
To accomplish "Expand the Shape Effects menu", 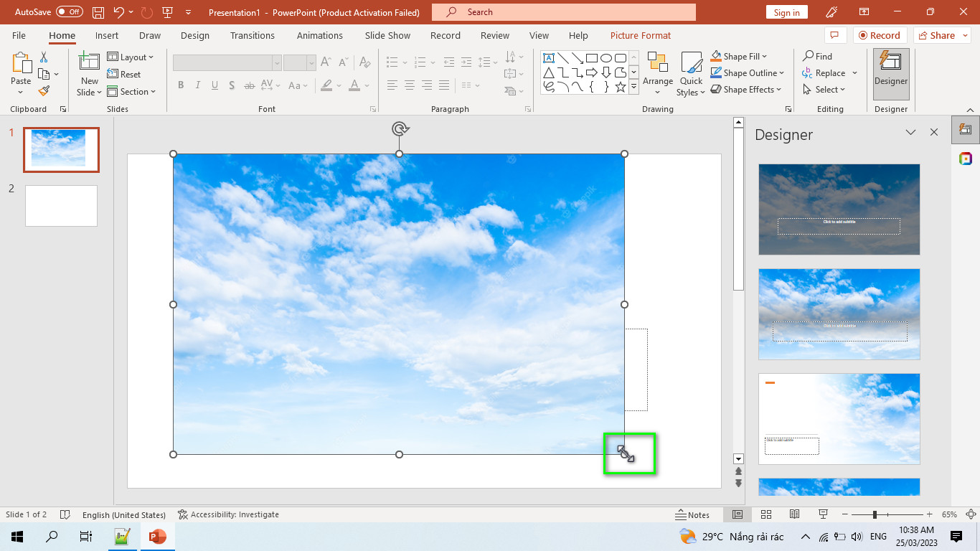I will [746, 90].
